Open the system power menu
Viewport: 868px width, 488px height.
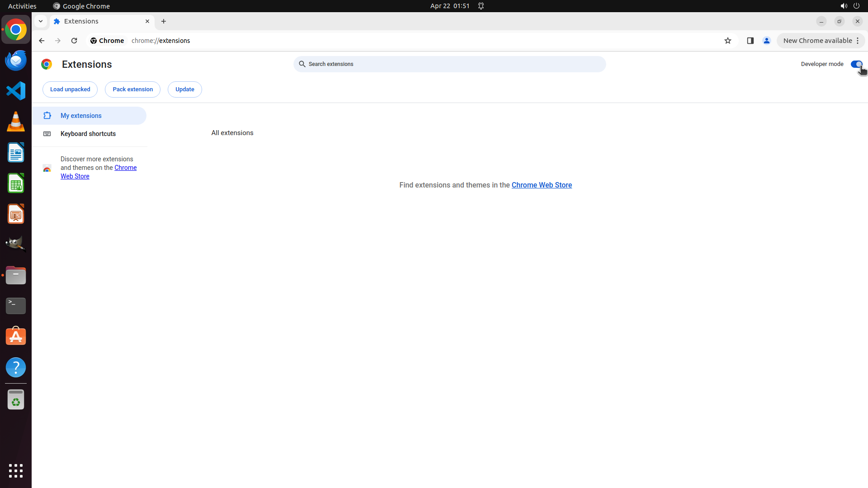click(x=856, y=6)
